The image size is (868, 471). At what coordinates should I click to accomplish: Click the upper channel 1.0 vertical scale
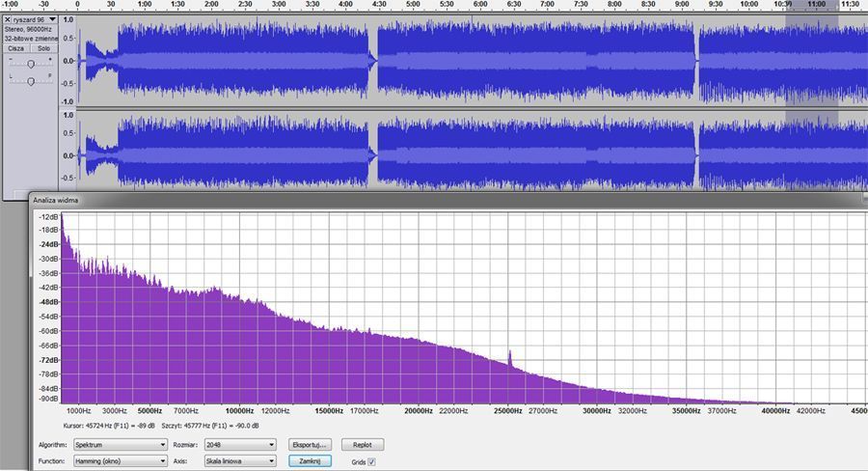tap(68, 19)
